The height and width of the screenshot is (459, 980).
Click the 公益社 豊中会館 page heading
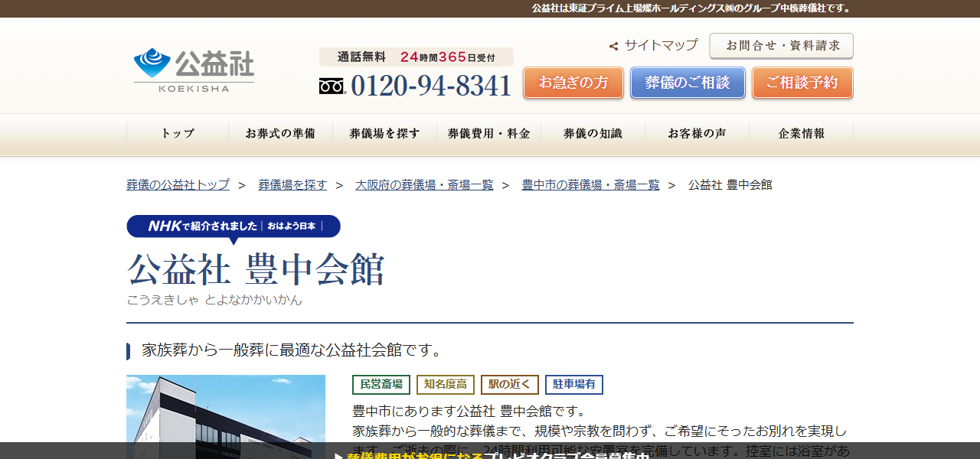coord(256,269)
